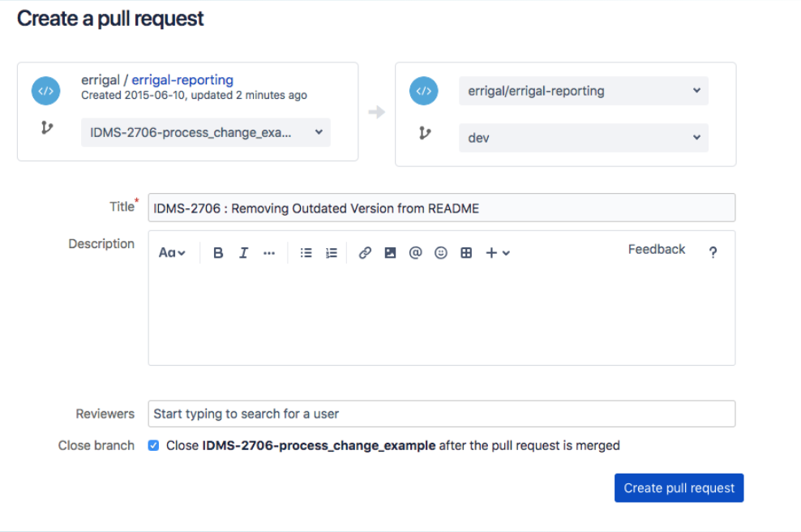Click the Reviewers search field
Screen dimensions: 801x532
click(x=441, y=414)
